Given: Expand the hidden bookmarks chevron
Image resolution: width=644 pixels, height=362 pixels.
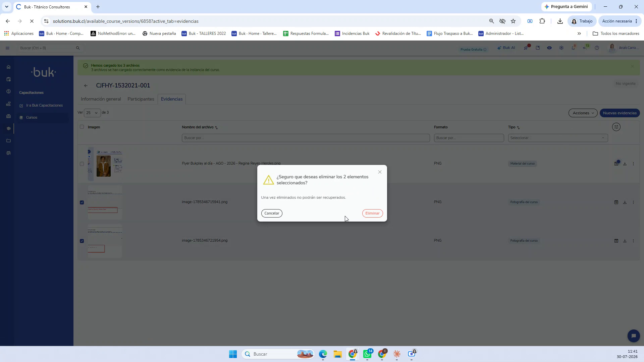Looking at the screenshot, I should (x=579, y=34).
